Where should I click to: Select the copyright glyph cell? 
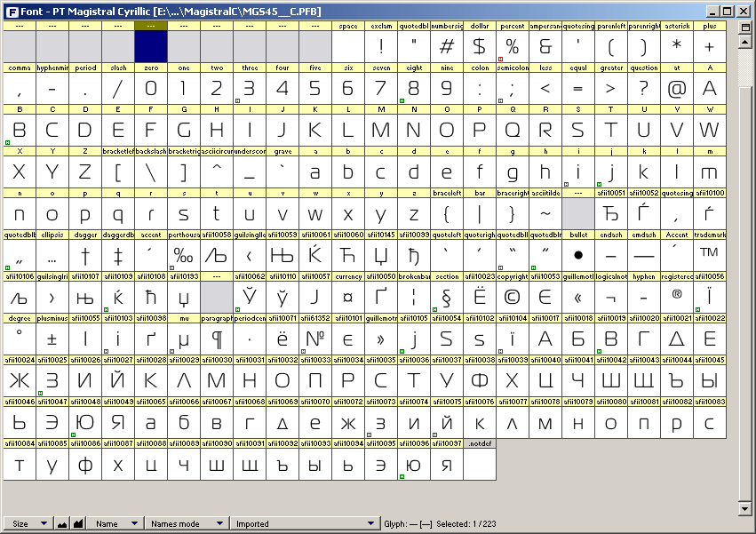pos(513,297)
